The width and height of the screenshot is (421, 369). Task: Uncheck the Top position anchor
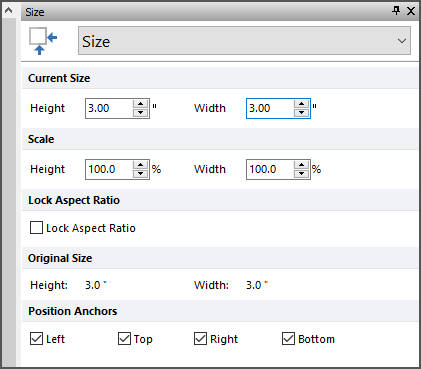[x=124, y=339]
